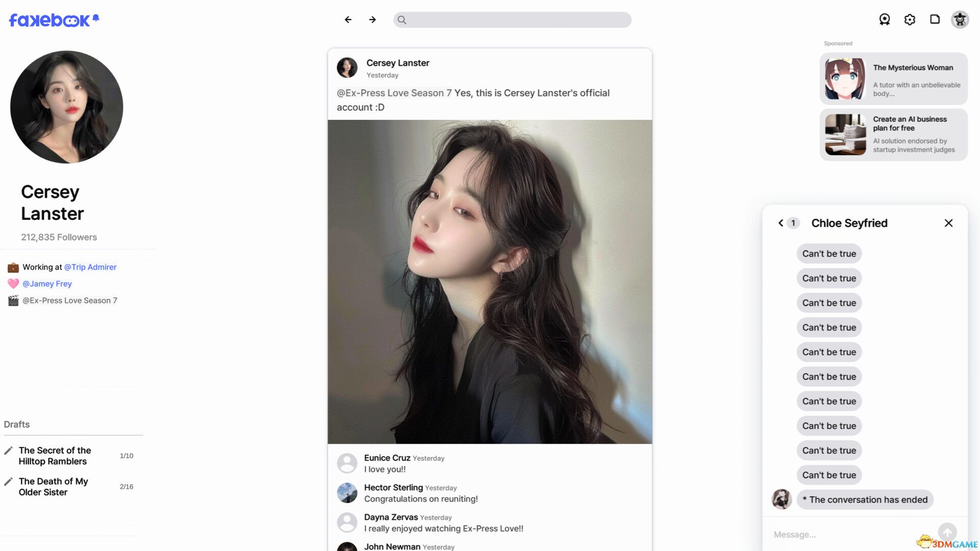The width and height of the screenshot is (980, 551).
Task: Click Chloe Seyfried's avatar in the chat window
Action: [x=781, y=499]
